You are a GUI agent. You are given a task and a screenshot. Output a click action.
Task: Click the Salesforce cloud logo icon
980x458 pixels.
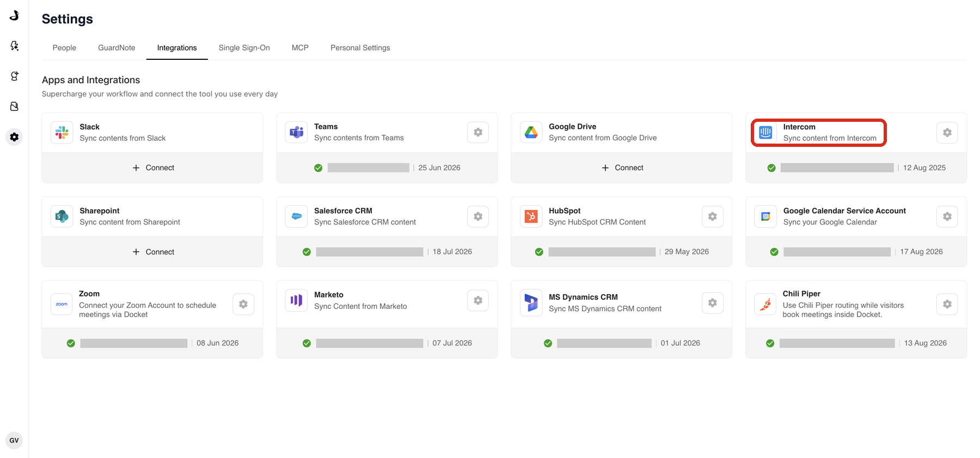point(297,216)
